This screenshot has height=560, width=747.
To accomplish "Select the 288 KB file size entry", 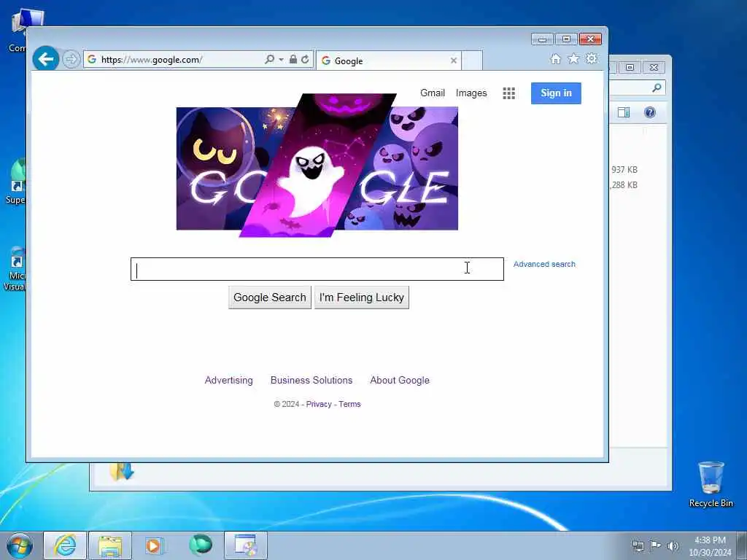I will pyautogui.click(x=624, y=184).
